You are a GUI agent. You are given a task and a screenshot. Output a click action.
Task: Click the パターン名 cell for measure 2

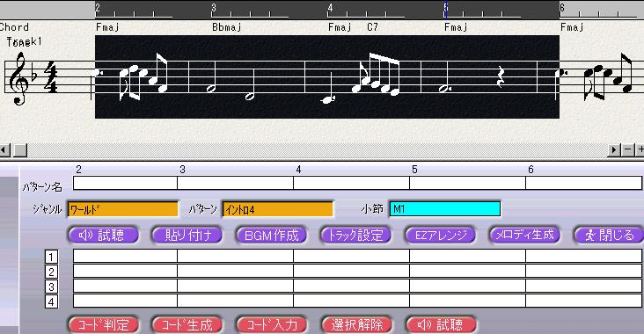(x=125, y=183)
